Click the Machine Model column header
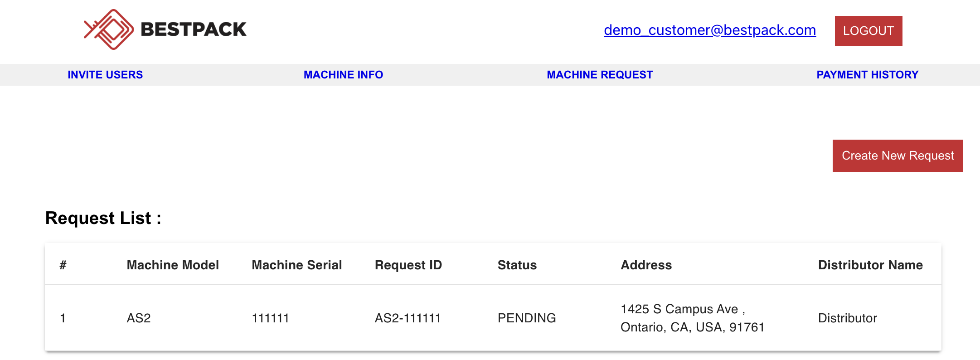 tap(173, 265)
